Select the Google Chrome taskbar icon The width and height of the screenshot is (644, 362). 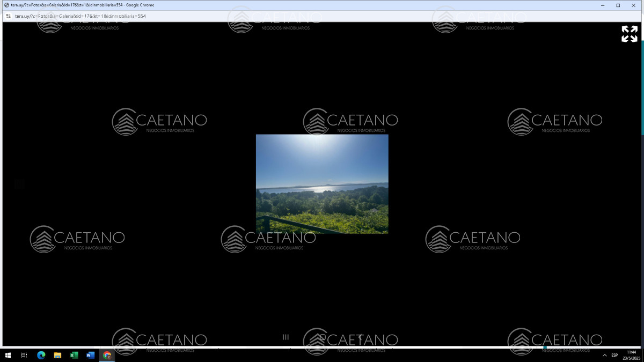pyautogui.click(x=107, y=355)
